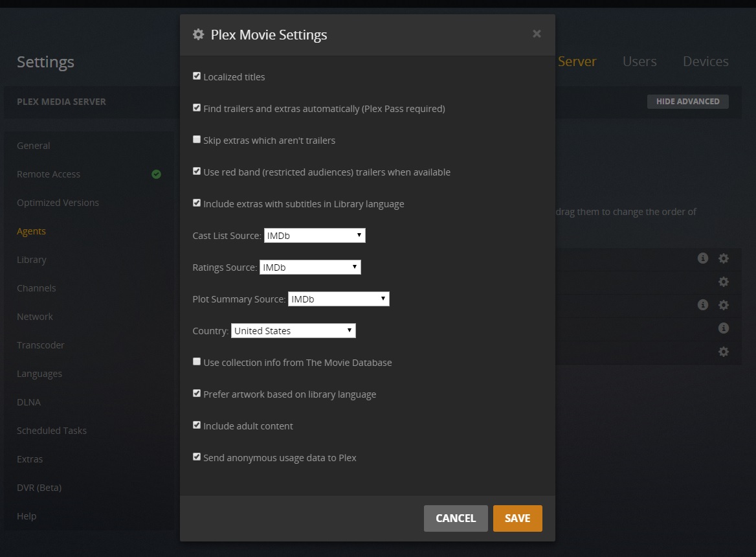Open Languages settings in sidebar
This screenshot has width=756, height=557.
[39, 374]
